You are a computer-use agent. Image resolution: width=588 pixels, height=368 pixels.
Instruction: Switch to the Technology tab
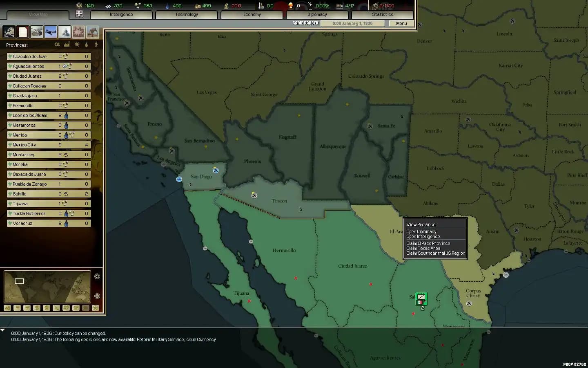(x=186, y=14)
